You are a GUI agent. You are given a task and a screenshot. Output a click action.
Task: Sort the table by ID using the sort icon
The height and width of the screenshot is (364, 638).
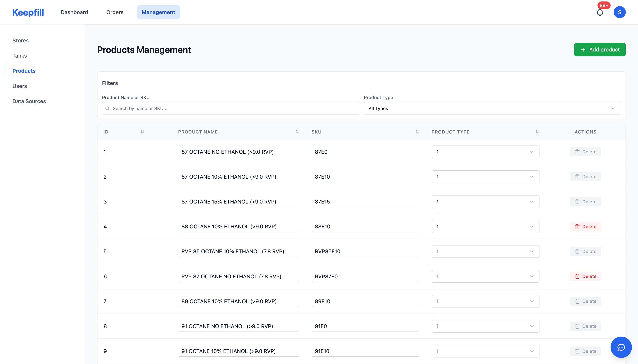point(143,132)
